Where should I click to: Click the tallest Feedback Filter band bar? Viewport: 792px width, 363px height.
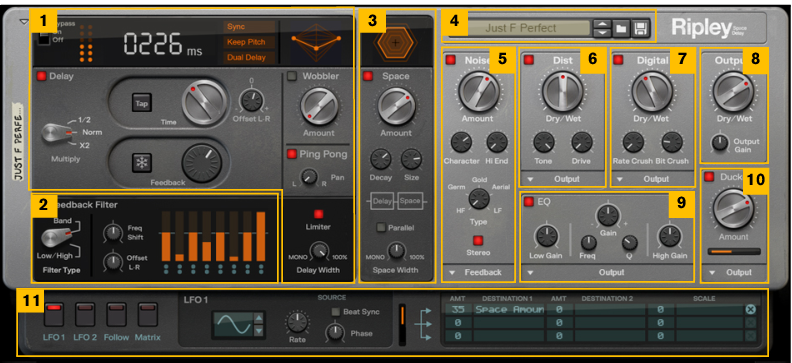coord(261,236)
